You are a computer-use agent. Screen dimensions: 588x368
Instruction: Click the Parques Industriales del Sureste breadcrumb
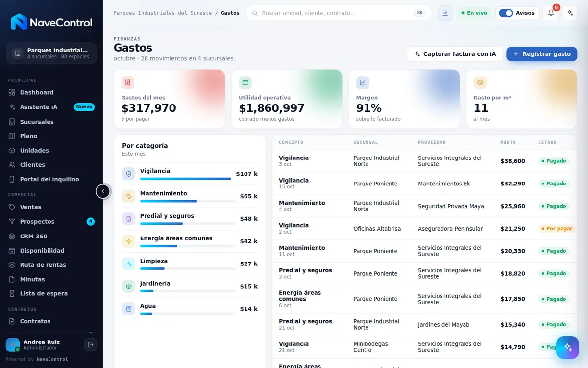(x=163, y=13)
